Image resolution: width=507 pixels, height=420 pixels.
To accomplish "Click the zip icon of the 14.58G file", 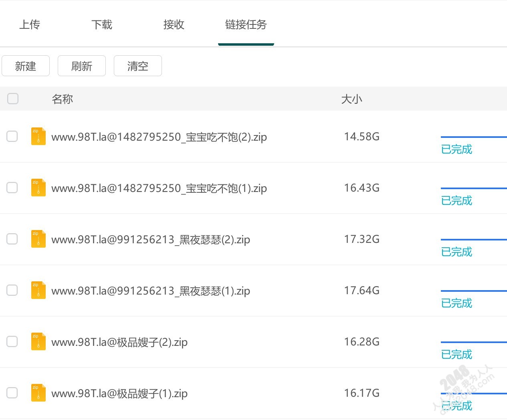I will [38, 136].
